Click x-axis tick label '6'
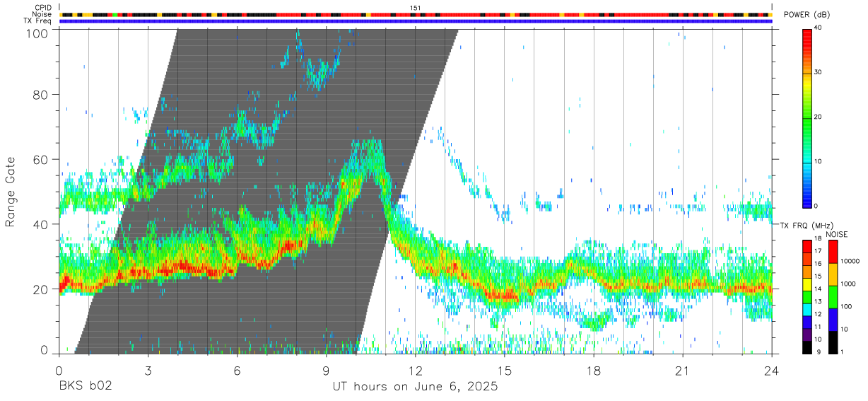The height and width of the screenshot is (401, 868). click(237, 371)
